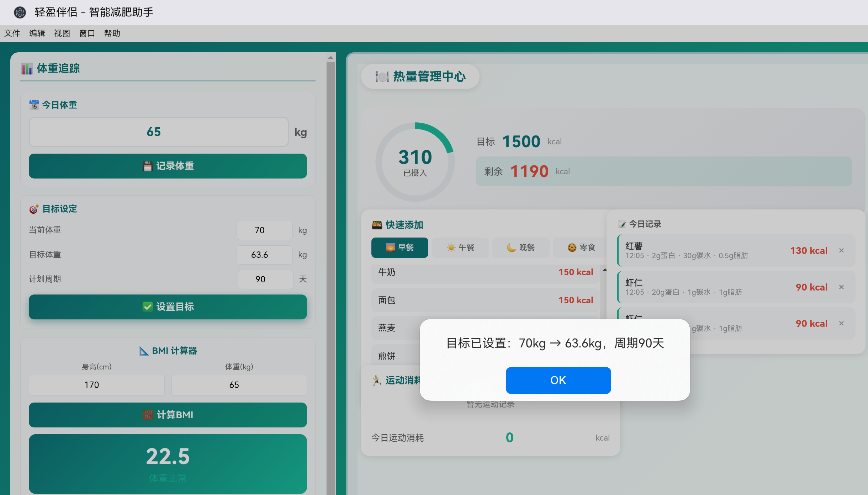Click the 计算BMI button
The width and height of the screenshot is (868, 495).
pos(168,415)
